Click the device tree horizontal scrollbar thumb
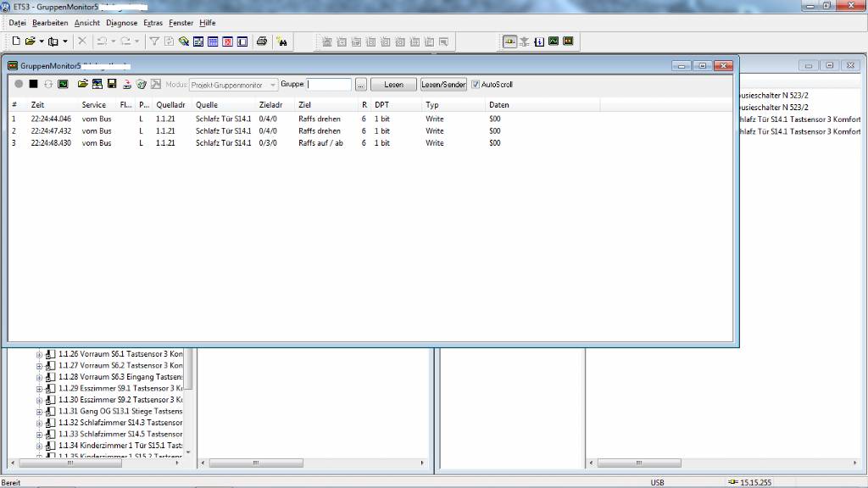The width and height of the screenshot is (868, 488). (x=70, y=463)
